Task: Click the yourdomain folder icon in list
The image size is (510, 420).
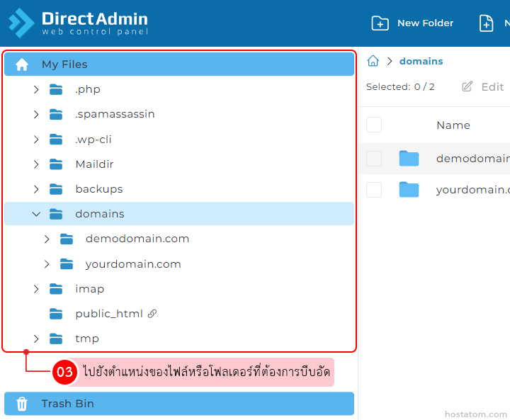Action: point(409,189)
